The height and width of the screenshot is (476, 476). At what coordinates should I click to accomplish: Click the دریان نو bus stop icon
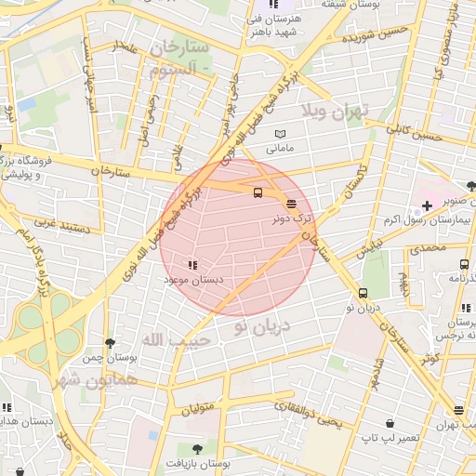coord(363,293)
